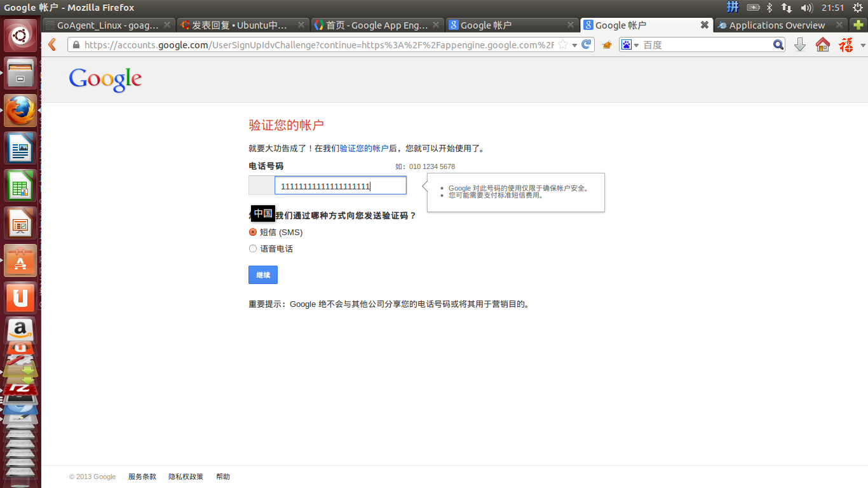
Task: Launch LibreOffice Impress from launcher
Action: pyautogui.click(x=21, y=224)
